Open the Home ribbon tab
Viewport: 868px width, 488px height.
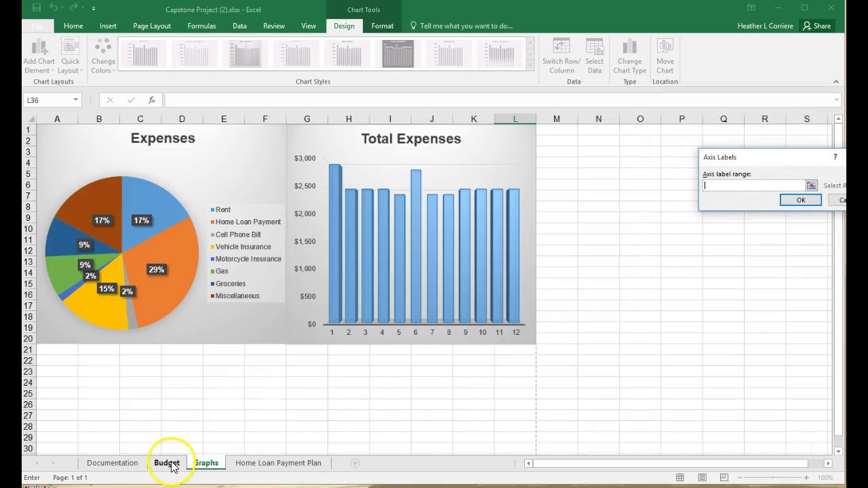pos(73,26)
